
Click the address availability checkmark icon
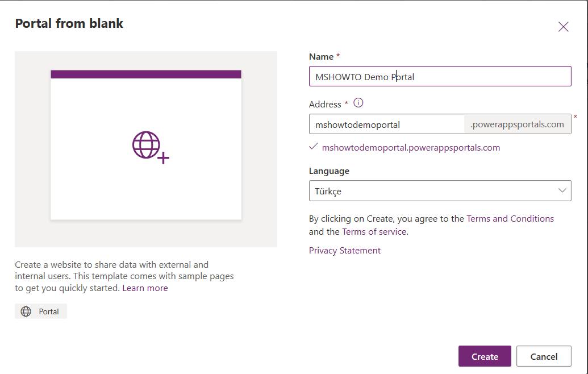point(314,147)
